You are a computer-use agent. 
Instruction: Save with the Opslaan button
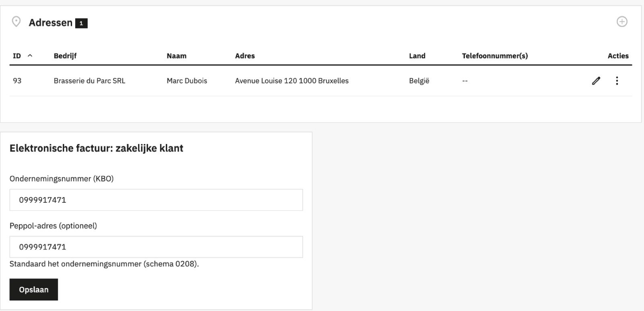tap(34, 290)
